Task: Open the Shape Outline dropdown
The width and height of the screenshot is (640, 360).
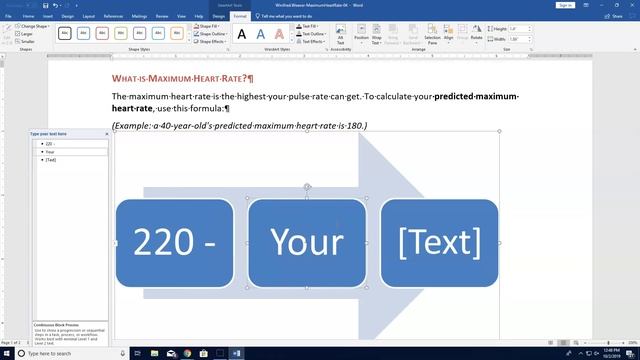Action: [x=210, y=34]
